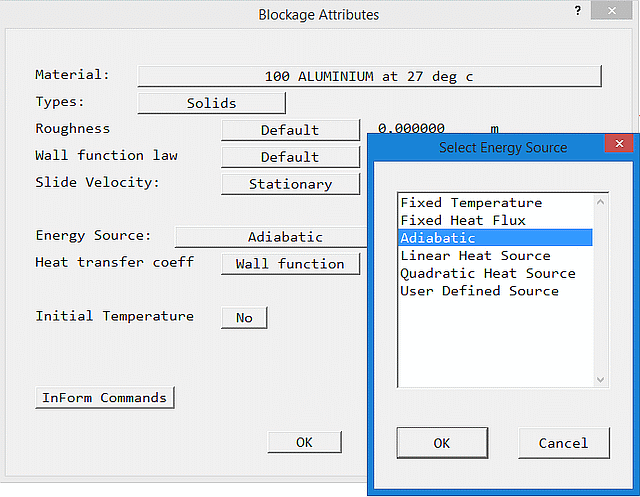Screen dimensions: 640x497
Task: Choose Fixed Heat Flux option
Action: point(463,220)
